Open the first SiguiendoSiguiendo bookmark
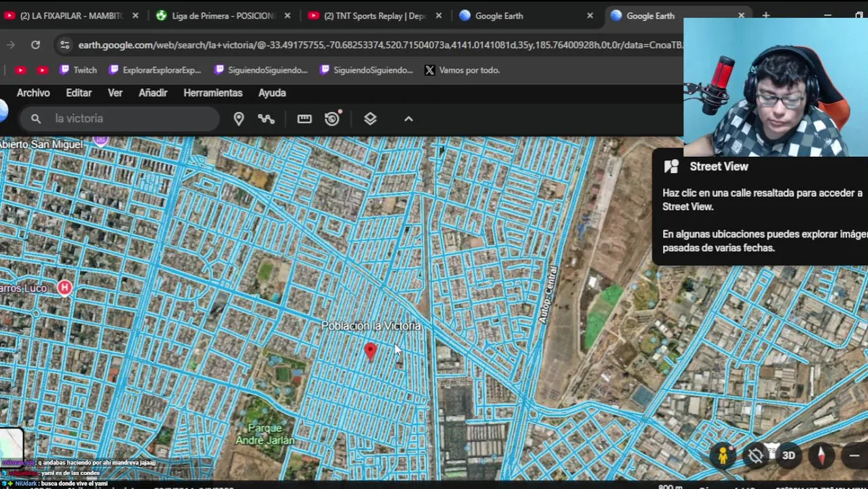 coord(261,70)
